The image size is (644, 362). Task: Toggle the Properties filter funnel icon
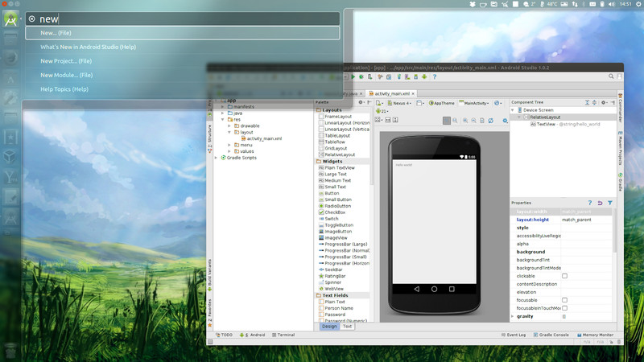(x=610, y=203)
